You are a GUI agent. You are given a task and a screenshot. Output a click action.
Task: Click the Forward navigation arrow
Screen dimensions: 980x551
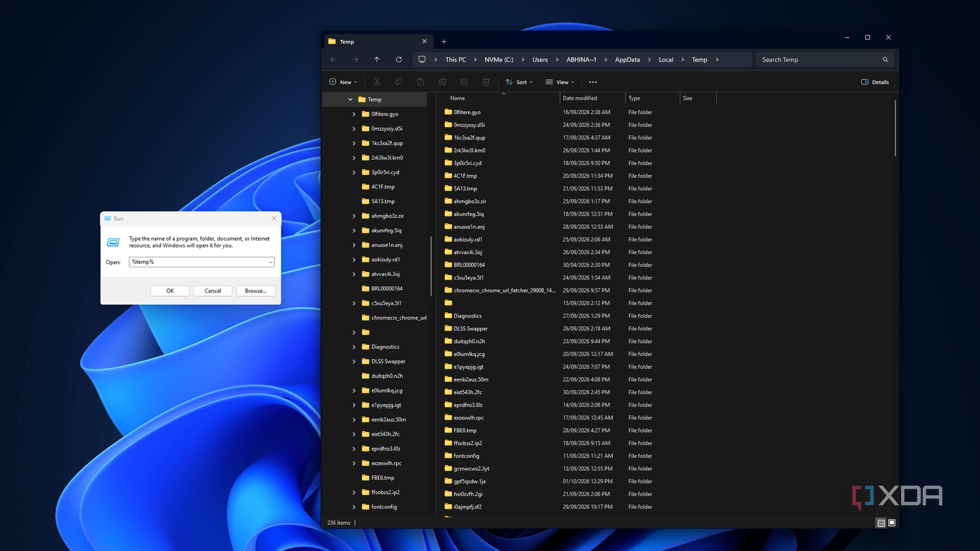(x=355, y=59)
